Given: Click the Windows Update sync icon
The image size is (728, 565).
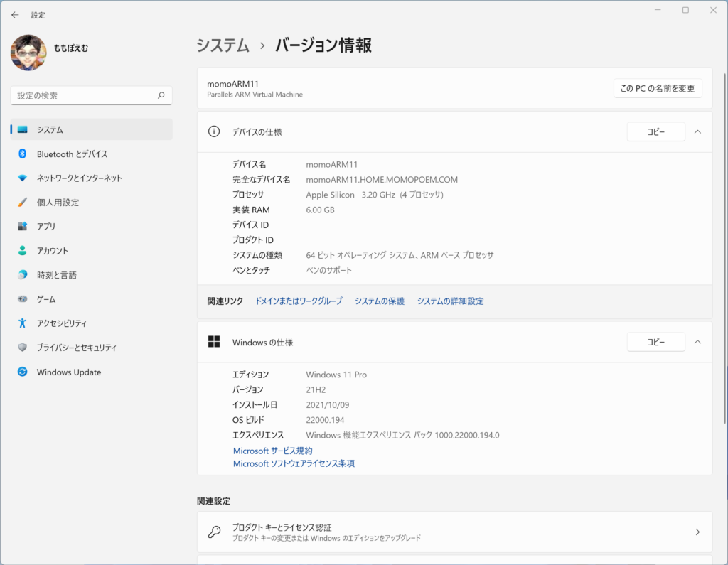Looking at the screenshot, I should 22,372.
